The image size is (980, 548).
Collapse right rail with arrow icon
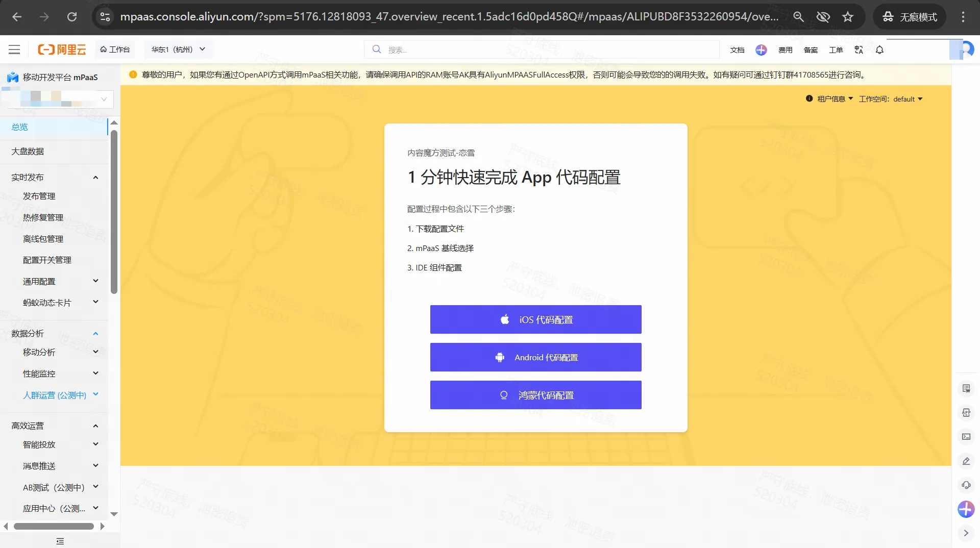point(966,533)
